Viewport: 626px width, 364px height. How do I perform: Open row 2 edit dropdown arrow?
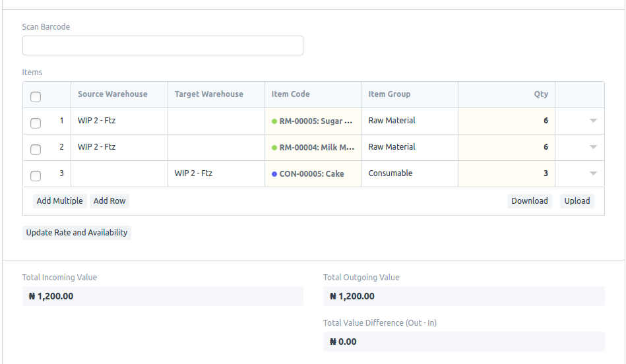(593, 147)
